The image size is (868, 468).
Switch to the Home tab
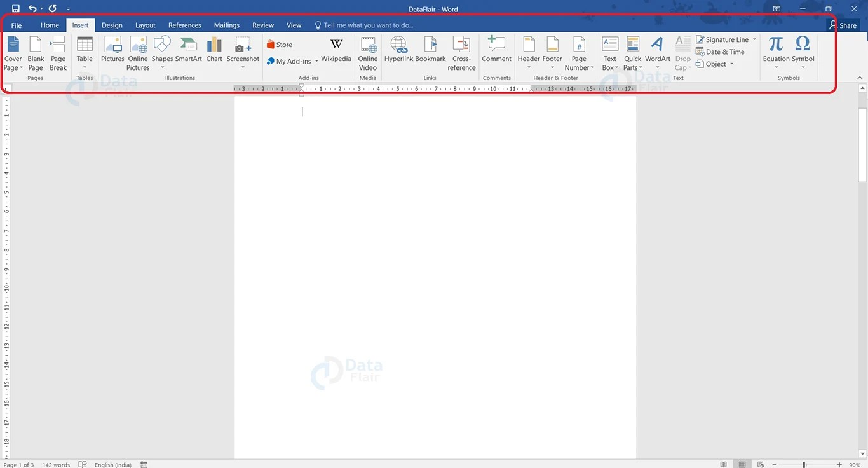click(50, 25)
